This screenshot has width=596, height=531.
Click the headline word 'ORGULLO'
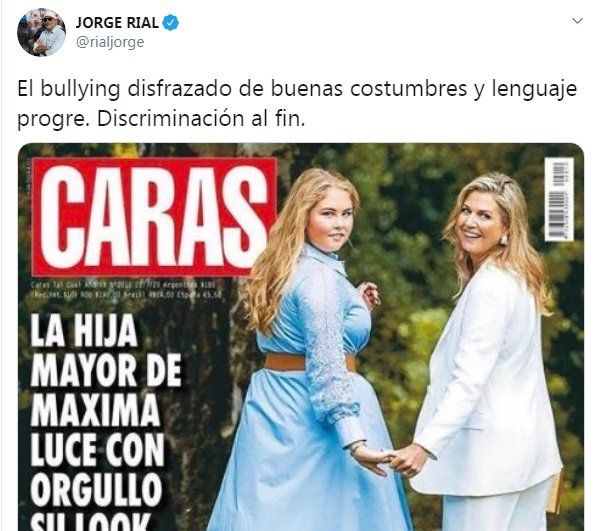pyautogui.click(x=97, y=489)
